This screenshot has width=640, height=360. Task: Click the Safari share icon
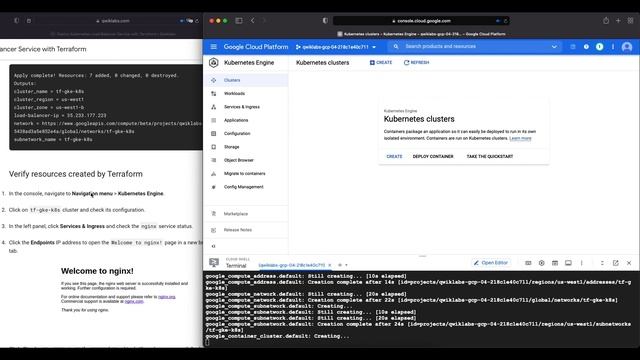click(606, 20)
